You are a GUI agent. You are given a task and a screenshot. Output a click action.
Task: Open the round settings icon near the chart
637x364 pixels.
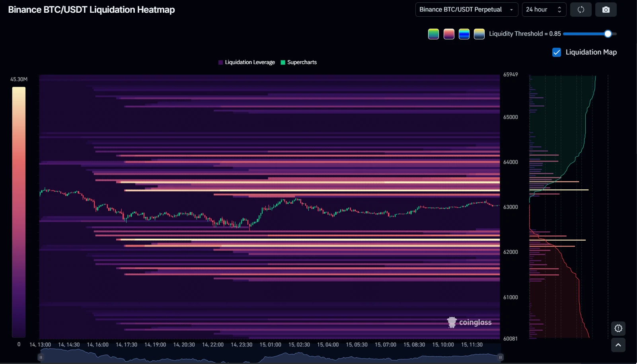pyautogui.click(x=618, y=329)
